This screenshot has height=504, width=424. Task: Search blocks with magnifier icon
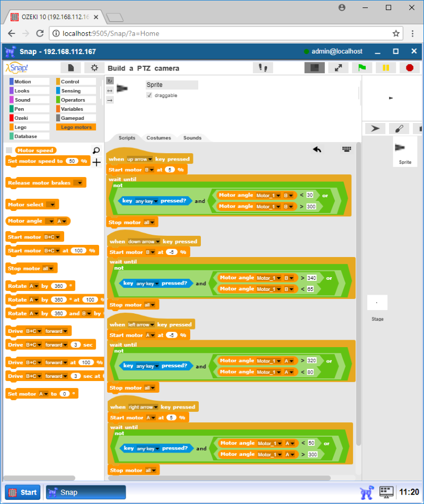(x=96, y=151)
